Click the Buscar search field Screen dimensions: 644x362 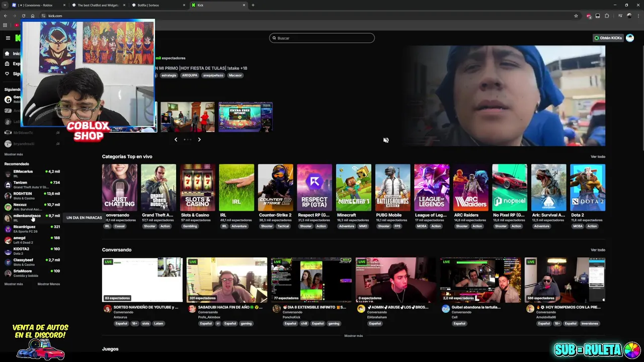[322, 38]
